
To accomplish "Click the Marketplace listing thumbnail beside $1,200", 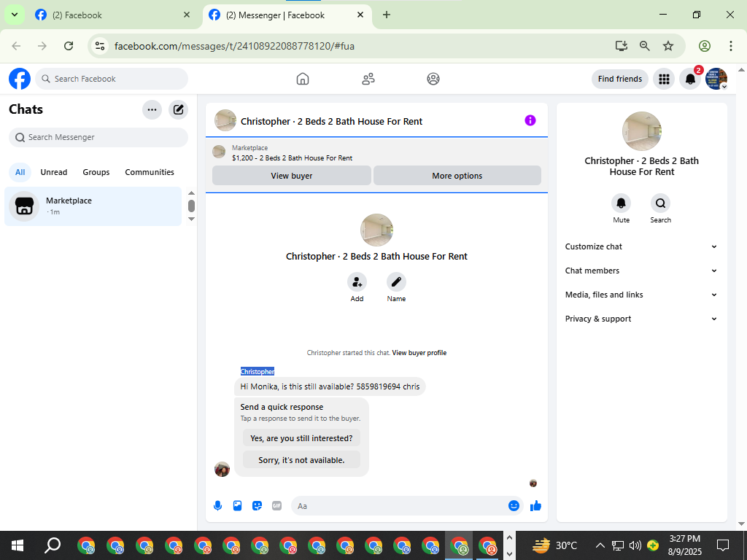I will 219,152.
